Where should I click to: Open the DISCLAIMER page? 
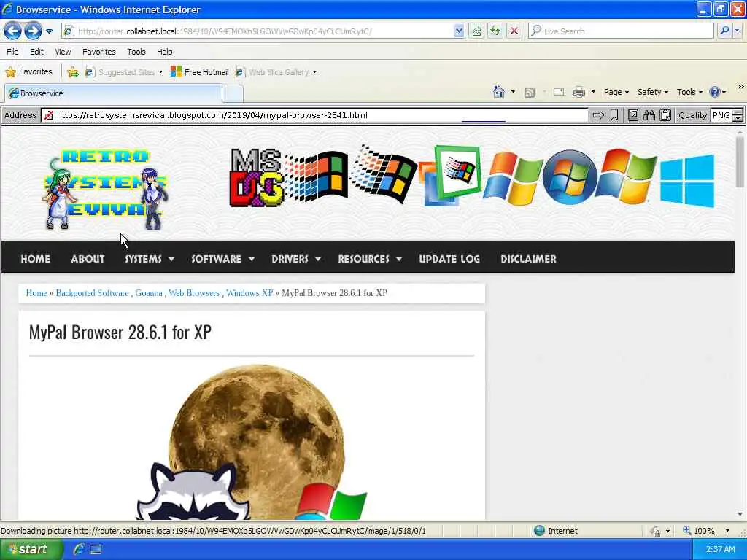pyautogui.click(x=528, y=259)
